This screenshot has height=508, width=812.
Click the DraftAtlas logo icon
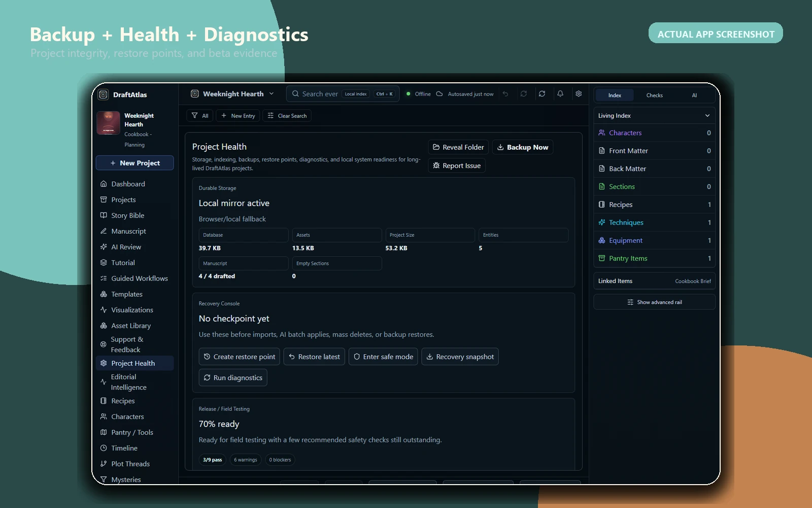click(x=104, y=94)
